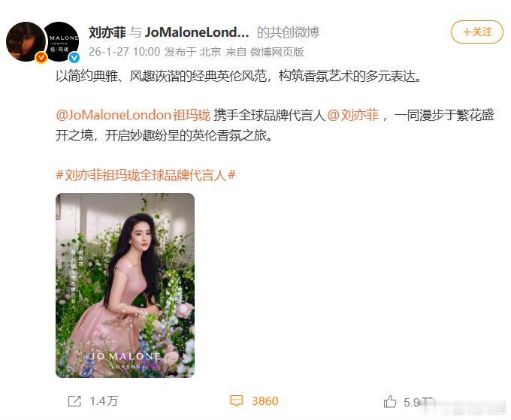511x420 pixels.
Task: Like the post with thumbs-up icon
Action: coord(390,401)
